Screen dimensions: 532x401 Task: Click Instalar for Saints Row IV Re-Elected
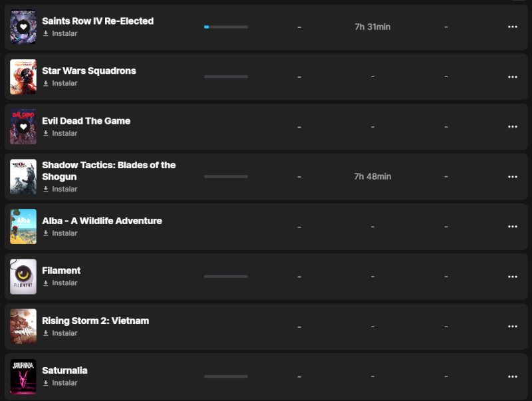tap(65, 34)
